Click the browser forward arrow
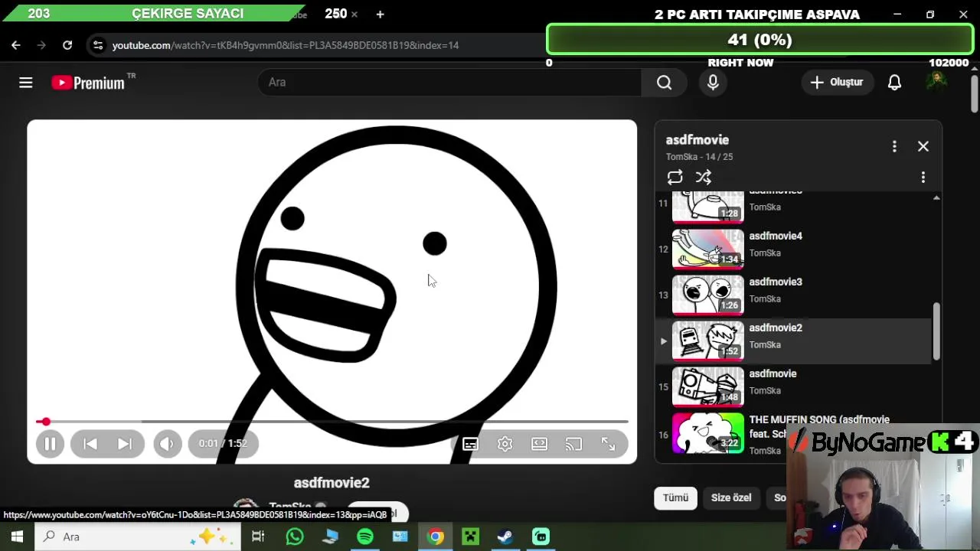This screenshot has width=980, height=551. pyautogui.click(x=41, y=45)
